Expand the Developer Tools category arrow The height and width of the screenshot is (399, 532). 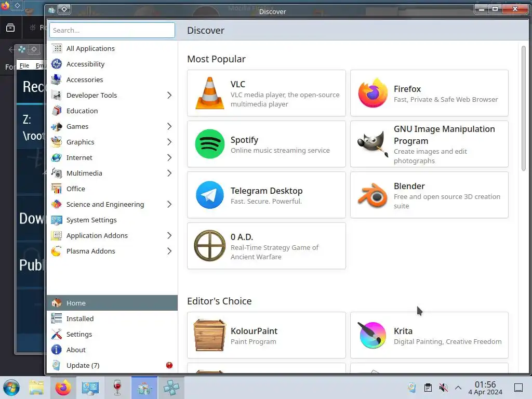[169, 96]
